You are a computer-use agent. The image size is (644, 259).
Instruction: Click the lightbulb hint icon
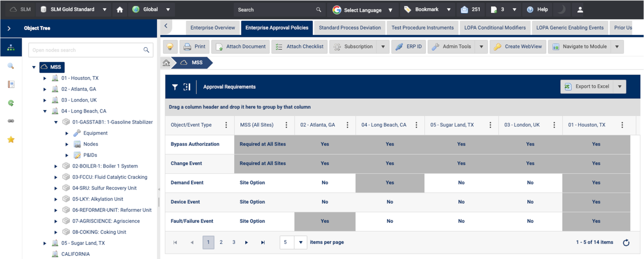170,46
